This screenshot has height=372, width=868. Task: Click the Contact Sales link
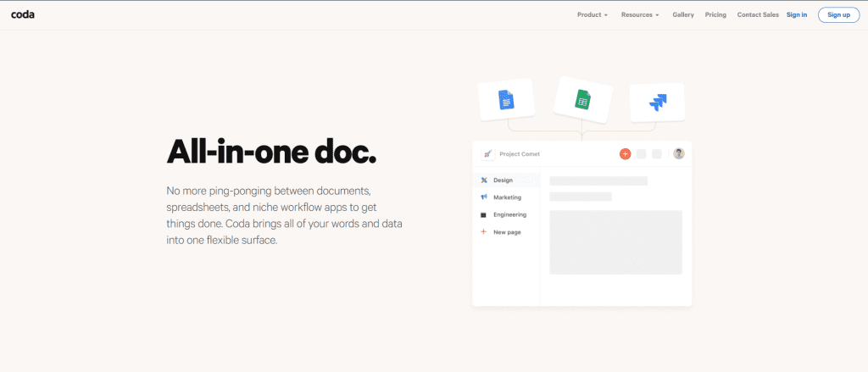point(757,15)
